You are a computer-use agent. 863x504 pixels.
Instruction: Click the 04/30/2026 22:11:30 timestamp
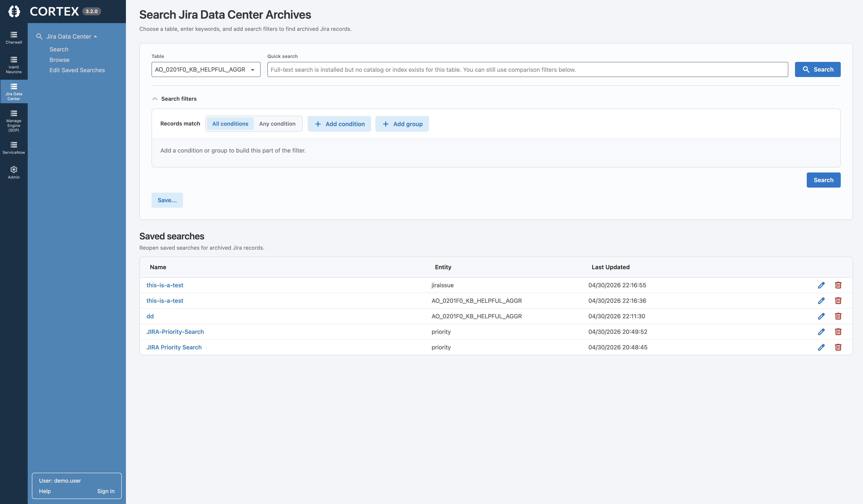[616, 316]
